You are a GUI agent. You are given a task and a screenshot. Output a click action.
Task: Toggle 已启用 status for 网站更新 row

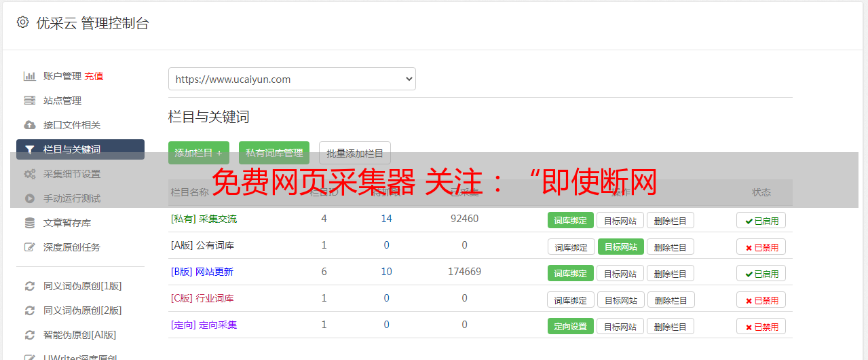761,273
